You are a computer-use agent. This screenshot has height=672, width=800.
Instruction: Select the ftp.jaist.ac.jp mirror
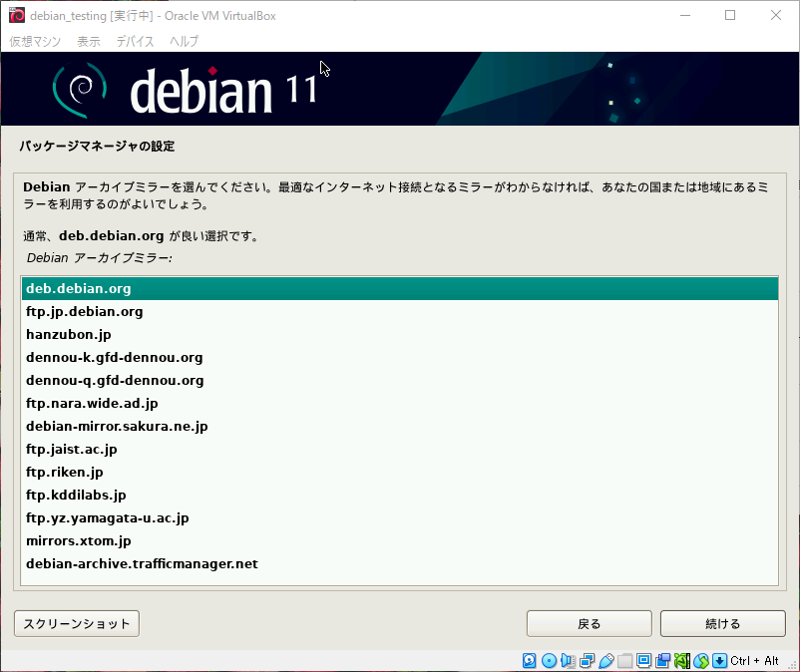(x=400, y=450)
